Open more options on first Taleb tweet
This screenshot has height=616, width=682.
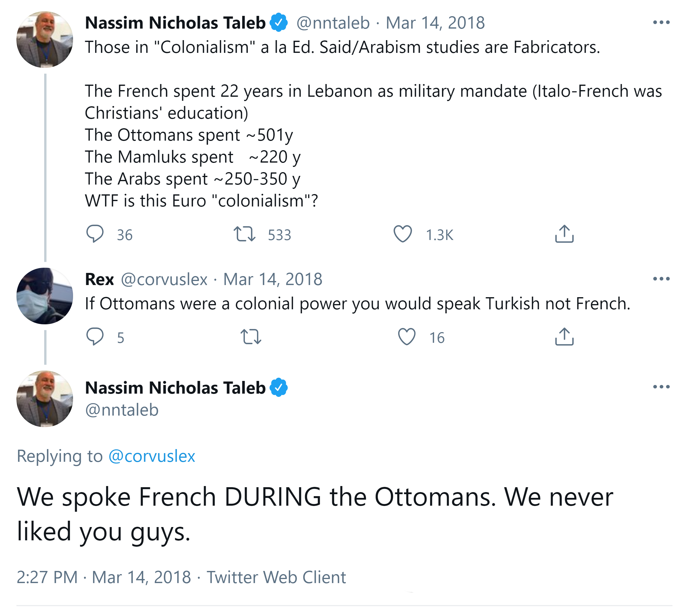[661, 23]
